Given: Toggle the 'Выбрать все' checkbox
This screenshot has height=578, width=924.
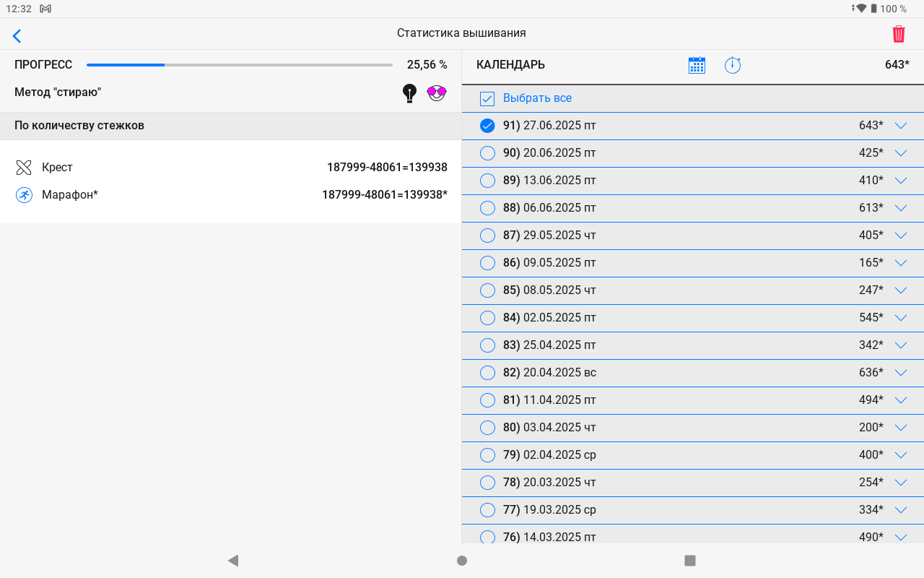Looking at the screenshot, I should [x=487, y=99].
